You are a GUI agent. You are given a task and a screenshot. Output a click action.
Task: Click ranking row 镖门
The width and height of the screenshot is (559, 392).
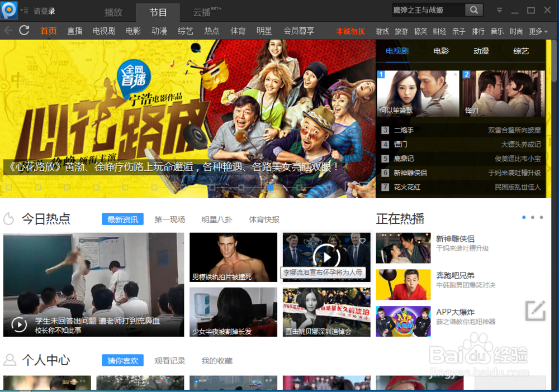pyautogui.click(x=461, y=144)
